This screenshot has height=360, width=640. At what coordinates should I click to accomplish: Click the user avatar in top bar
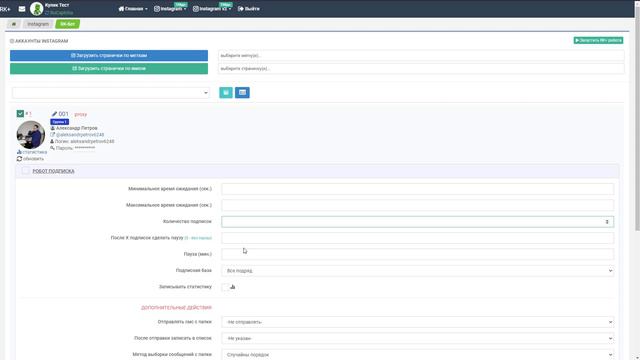(x=36, y=9)
